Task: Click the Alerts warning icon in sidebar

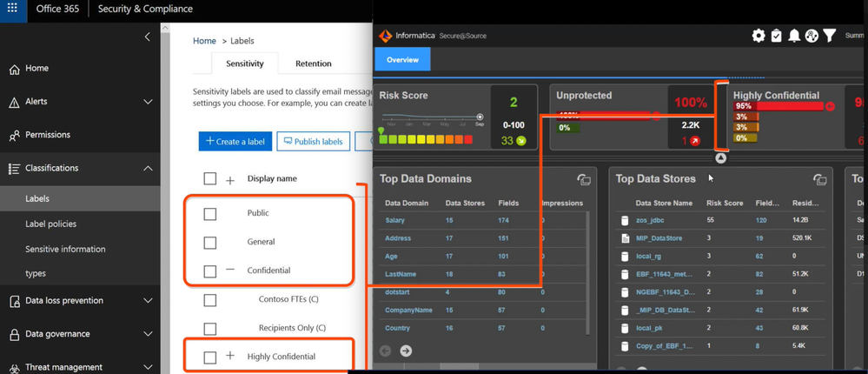Action: click(x=15, y=102)
